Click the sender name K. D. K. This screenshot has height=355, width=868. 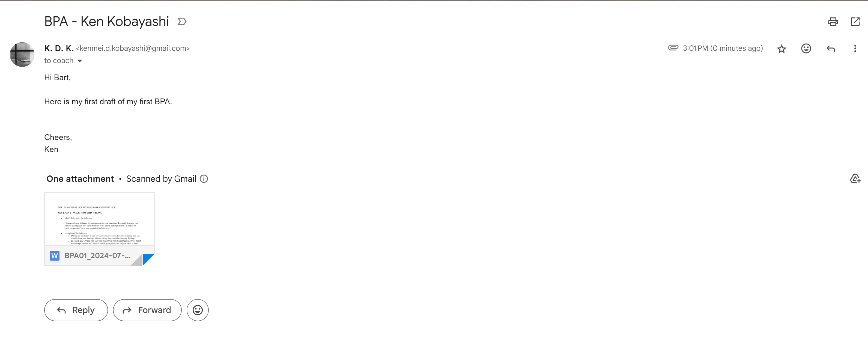tap(59, 49)
